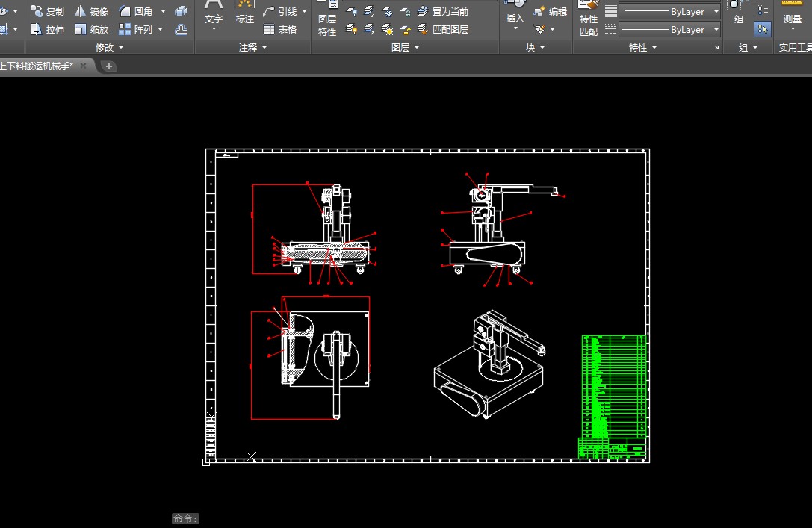Click the linetype icon left of the lower ByLayer

(611, 30)
